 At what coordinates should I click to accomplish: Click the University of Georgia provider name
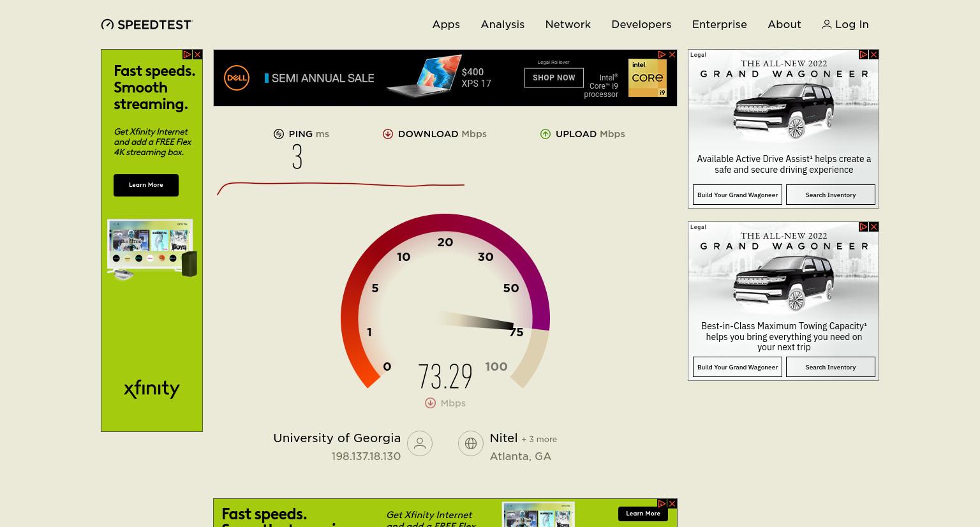pyautogui.click(x=337, y=438)
